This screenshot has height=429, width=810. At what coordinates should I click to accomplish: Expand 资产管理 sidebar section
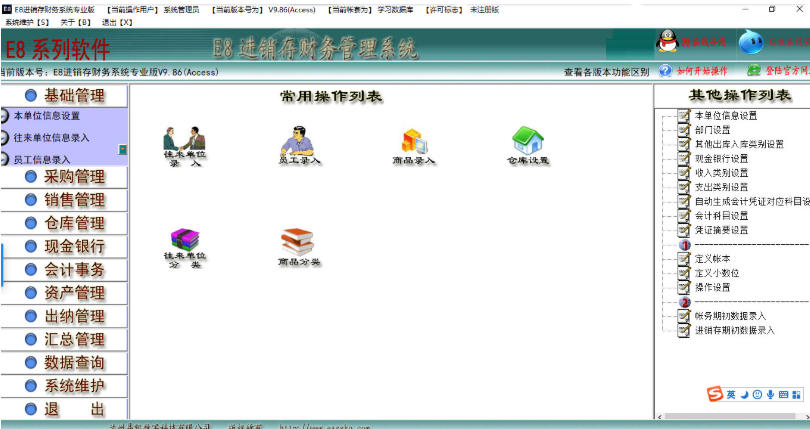pyautogui.click(x=64, y=293)
